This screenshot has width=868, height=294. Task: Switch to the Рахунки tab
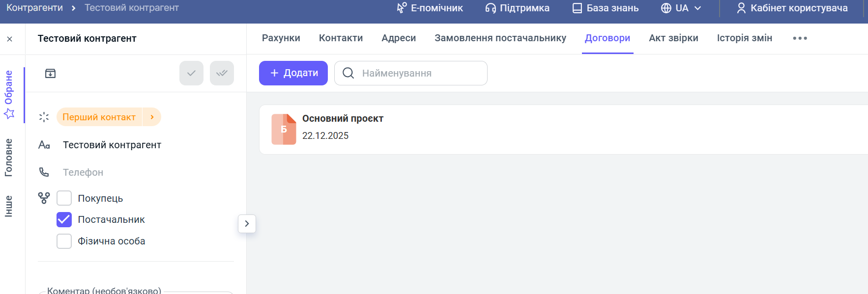coord(281,38)
